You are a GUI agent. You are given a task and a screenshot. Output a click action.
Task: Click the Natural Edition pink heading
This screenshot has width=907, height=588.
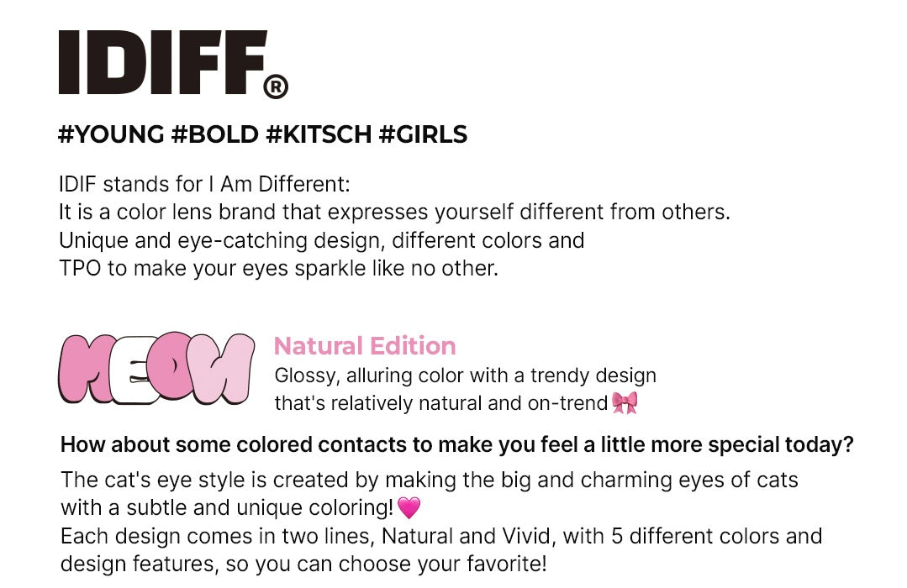pyautogui.click(x=365, y=346)
